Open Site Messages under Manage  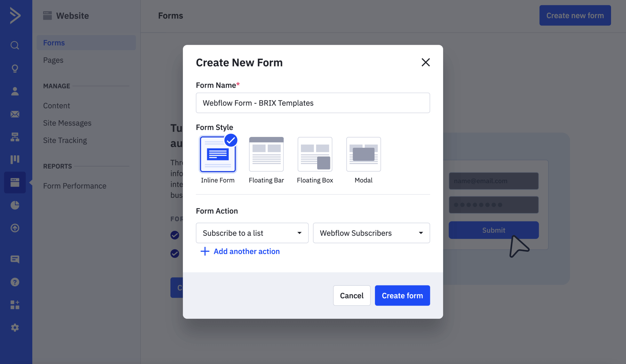pyautogui.click(x=67, y=123)
